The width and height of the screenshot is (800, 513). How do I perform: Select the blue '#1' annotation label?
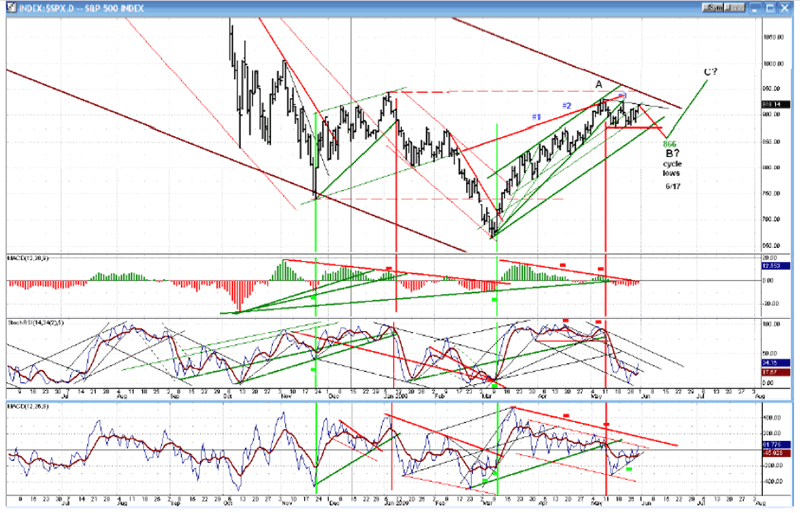[x=536, y=117]
